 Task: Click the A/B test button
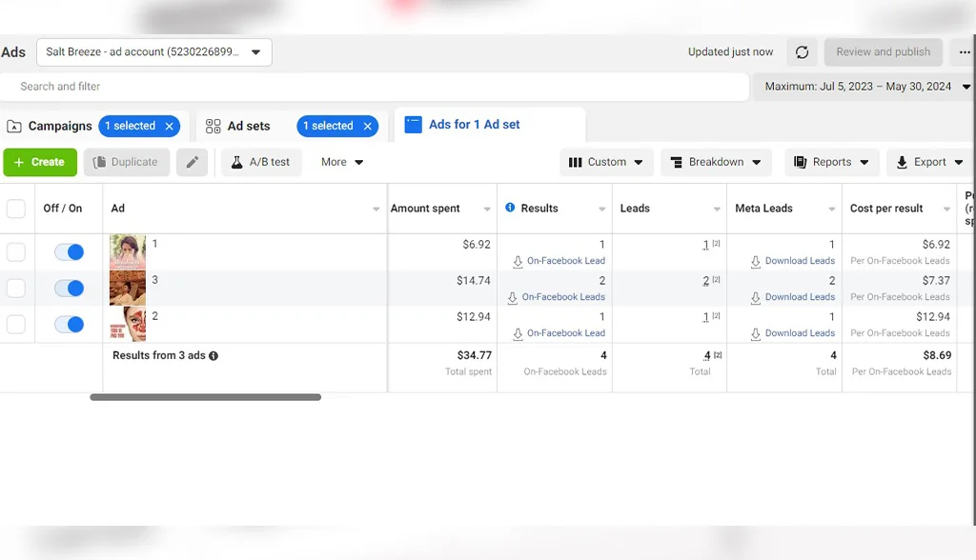coord(261,163)
